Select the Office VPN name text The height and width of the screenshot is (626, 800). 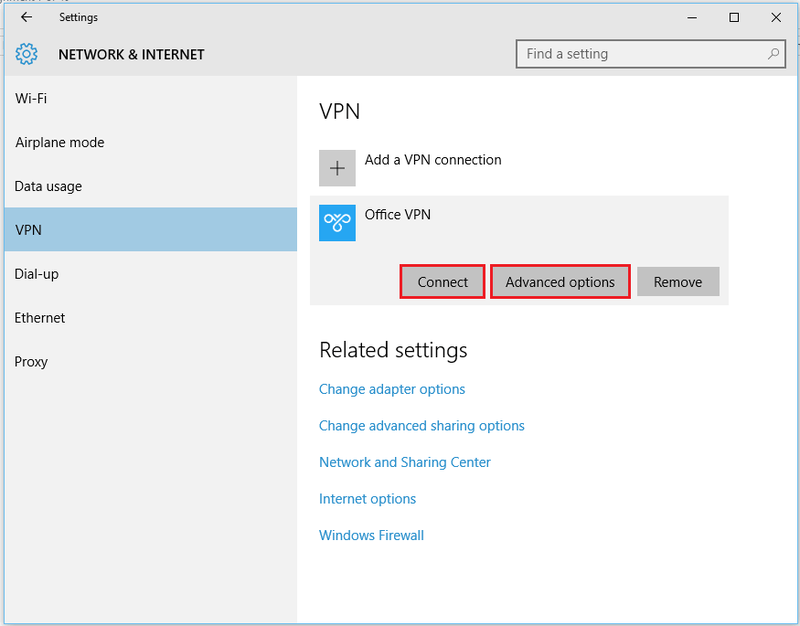click(x=397, y=214)
